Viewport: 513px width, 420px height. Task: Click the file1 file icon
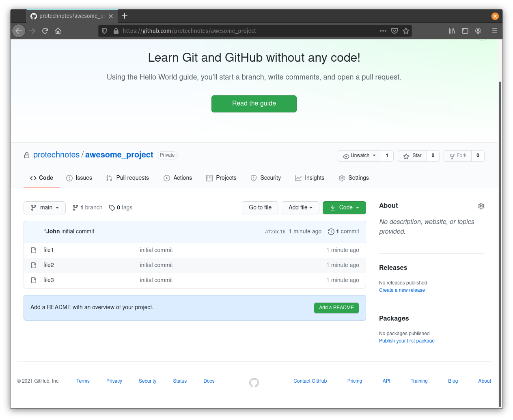(x=34, y=250)
